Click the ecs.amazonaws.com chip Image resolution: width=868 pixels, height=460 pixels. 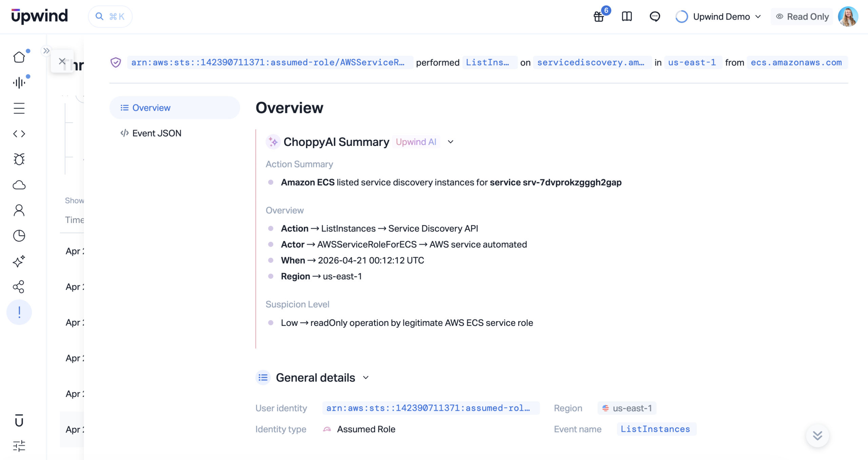[x=797, y=62]
